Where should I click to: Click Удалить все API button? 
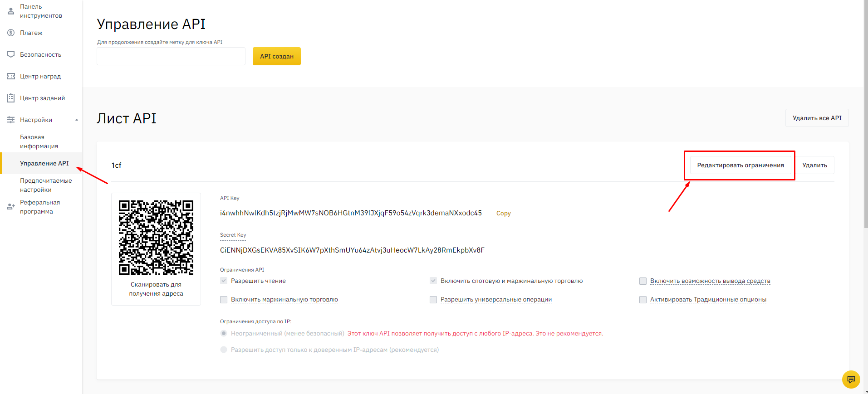(817, 118)
